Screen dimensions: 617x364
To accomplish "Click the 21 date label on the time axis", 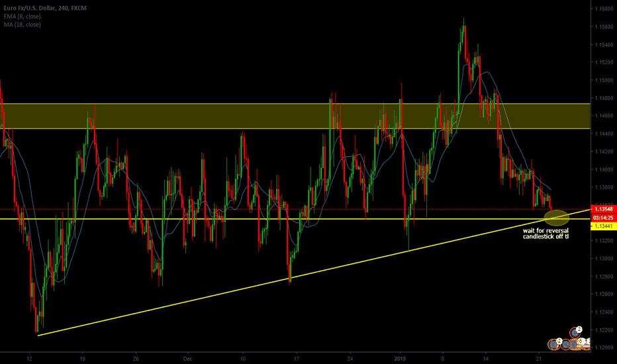I will [539, 359].
